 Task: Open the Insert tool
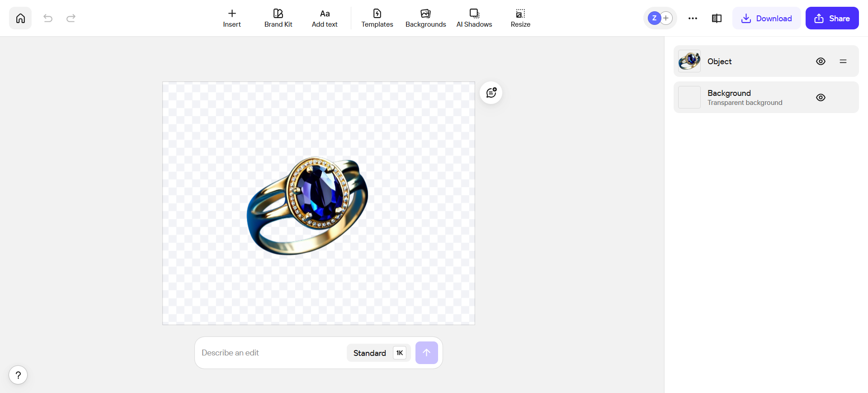(232, 18)
